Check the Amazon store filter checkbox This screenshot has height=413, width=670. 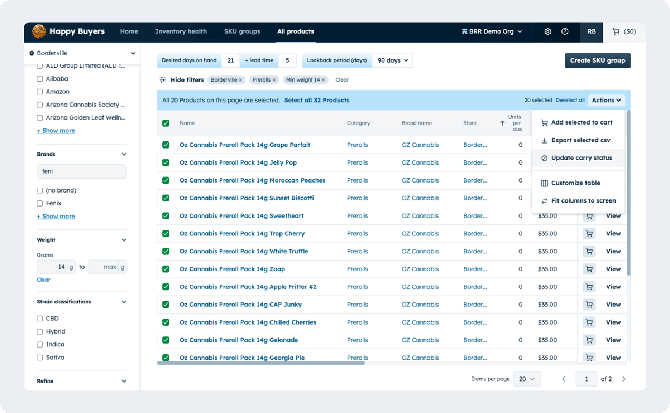40,91
